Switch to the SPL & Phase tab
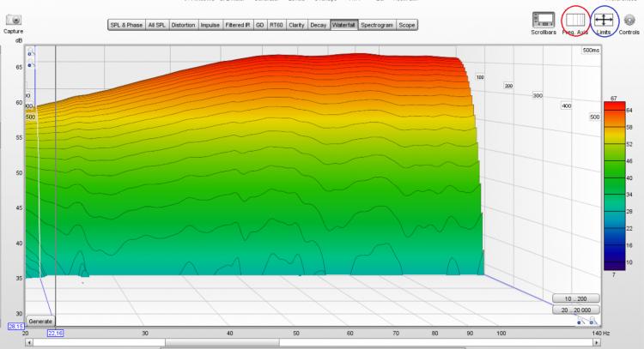644x349 pixels. click(126, 26)
